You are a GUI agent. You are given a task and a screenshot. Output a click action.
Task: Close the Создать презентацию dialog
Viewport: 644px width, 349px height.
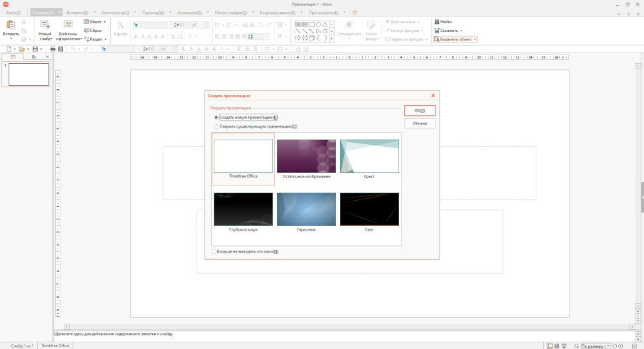click(x=433, y=95)
